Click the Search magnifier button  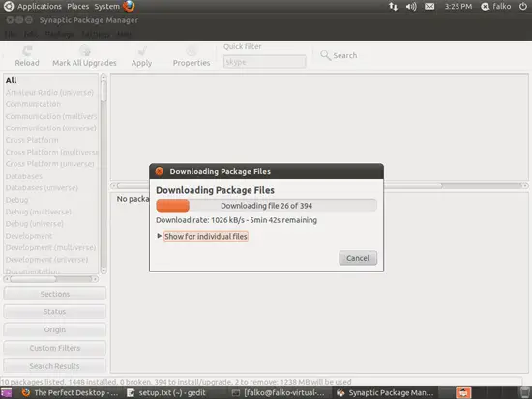pos(339,55)
